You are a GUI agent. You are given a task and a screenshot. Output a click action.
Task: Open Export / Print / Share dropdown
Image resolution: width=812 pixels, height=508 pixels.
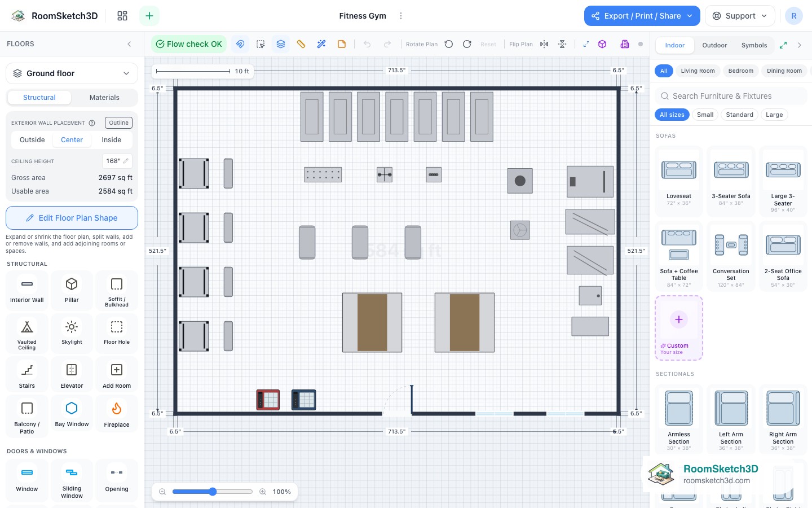642,16
